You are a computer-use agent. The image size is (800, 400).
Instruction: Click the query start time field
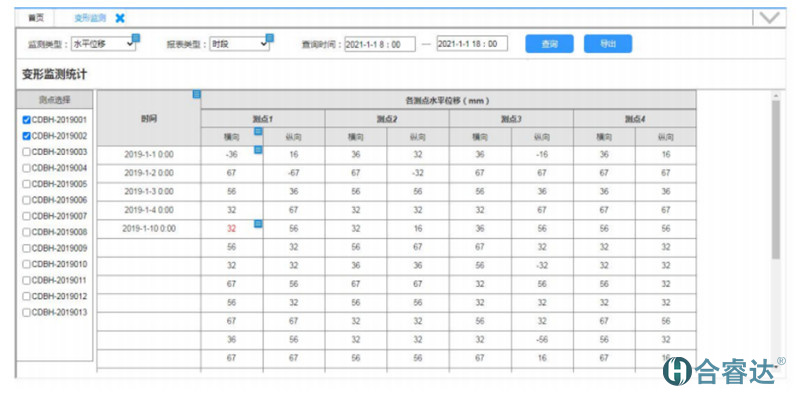coord(379,44)
